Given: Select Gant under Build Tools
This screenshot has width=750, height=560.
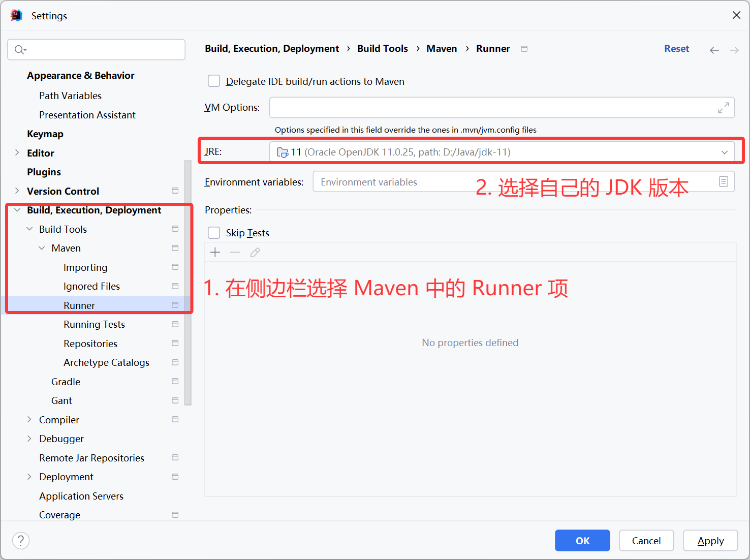Looking at the screenshot, I should point(61,400).
